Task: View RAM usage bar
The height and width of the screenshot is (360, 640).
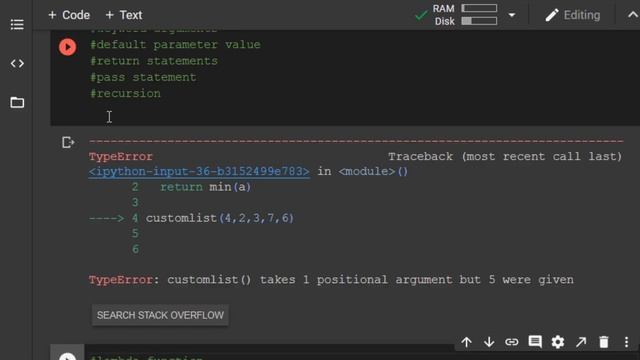Action: (479, 8)
